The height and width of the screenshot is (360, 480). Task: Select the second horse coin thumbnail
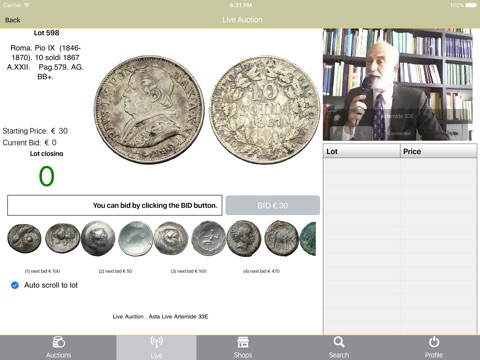coord(62,238)
